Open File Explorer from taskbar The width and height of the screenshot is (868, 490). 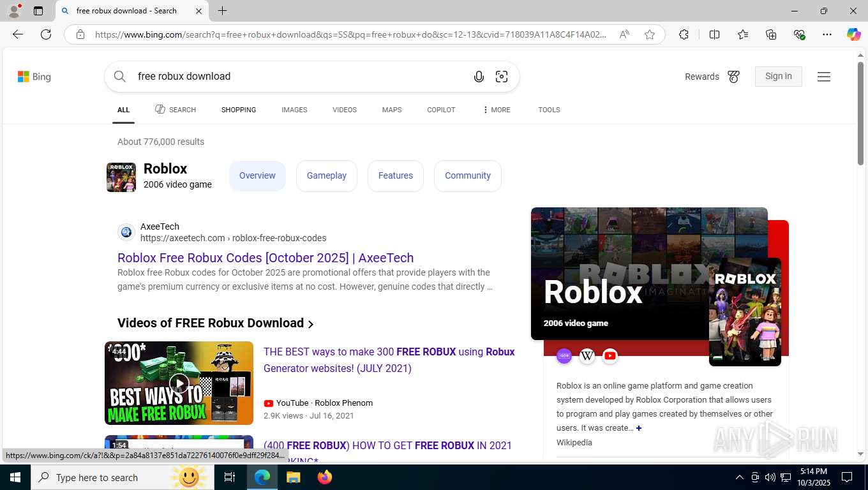click(x=293, y=477)
